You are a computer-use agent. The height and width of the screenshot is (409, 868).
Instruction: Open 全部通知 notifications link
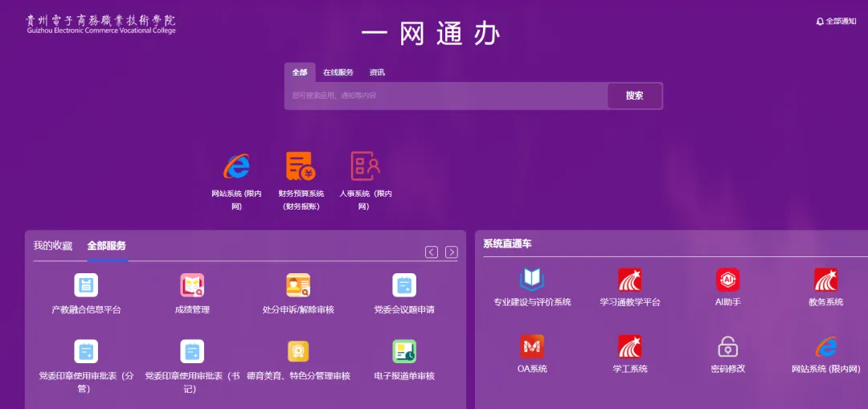tap(836, 21)
